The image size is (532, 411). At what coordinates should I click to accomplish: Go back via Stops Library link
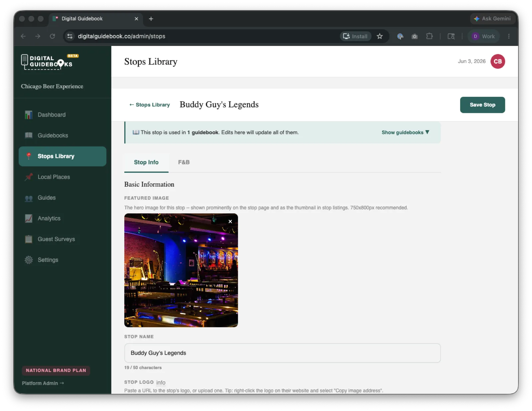point(149,105)
